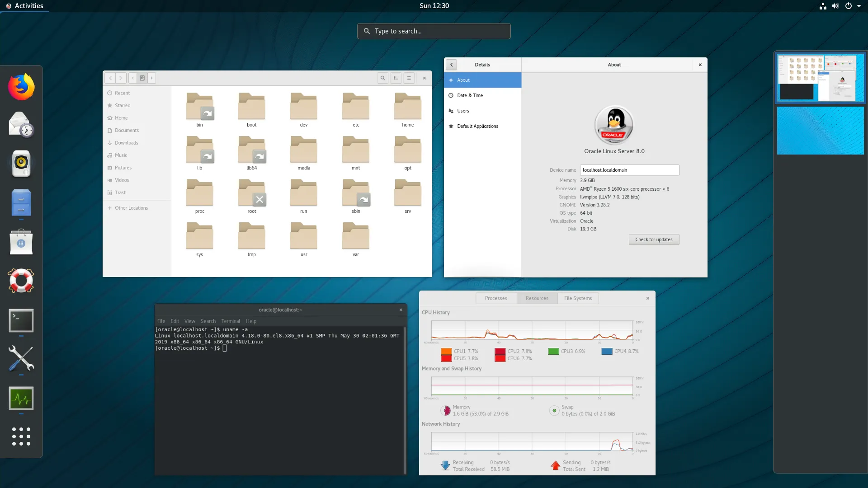Viewport: 868px width, 488px height.
Task: Go forward in Files window
Action: coord(121,78)
